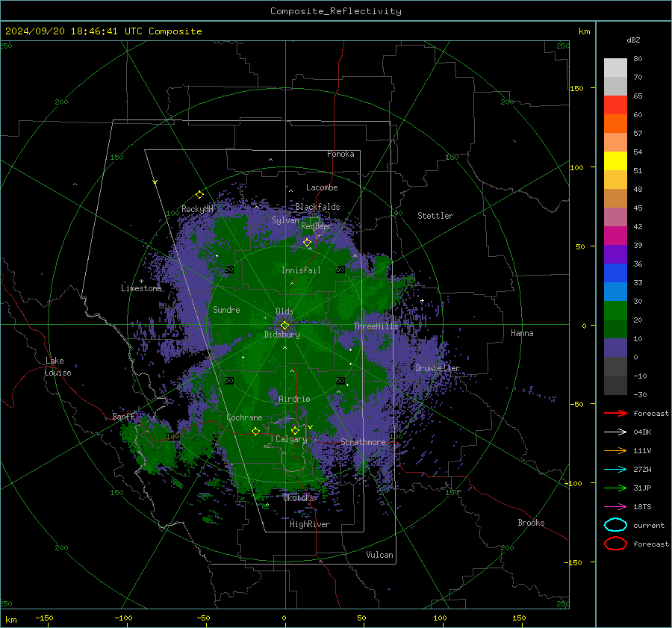Click the yellow diamond marker below Cochrane
Viewport: 672px width, 628px height.
[x=255, y=431]
